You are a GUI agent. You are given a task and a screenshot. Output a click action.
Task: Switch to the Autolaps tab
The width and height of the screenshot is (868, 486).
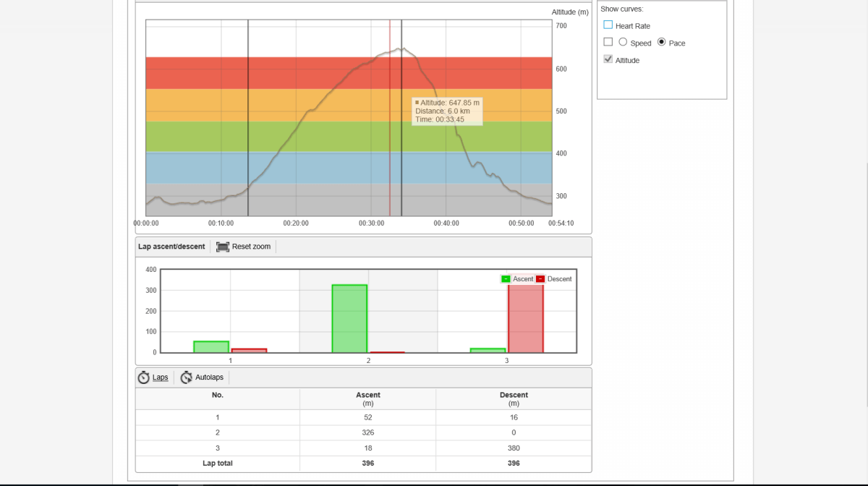pyautogui.click(x=210, y=378)
